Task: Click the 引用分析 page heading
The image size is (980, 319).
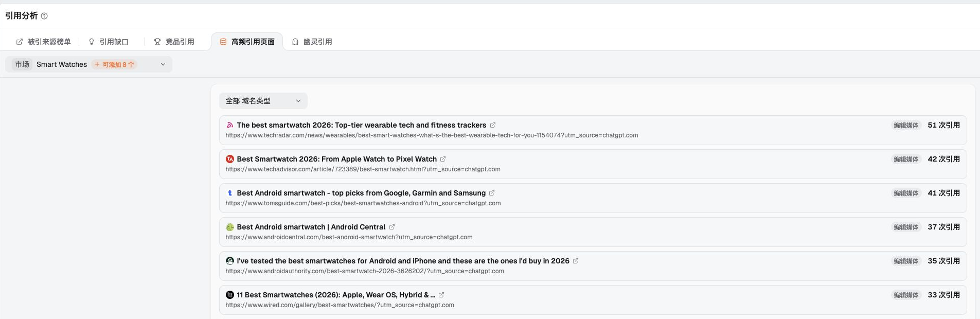Action: click(x=22, y=16)
